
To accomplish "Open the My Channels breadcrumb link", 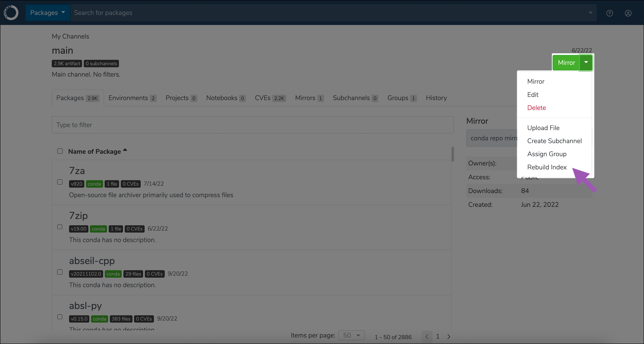I will (70, 36).
